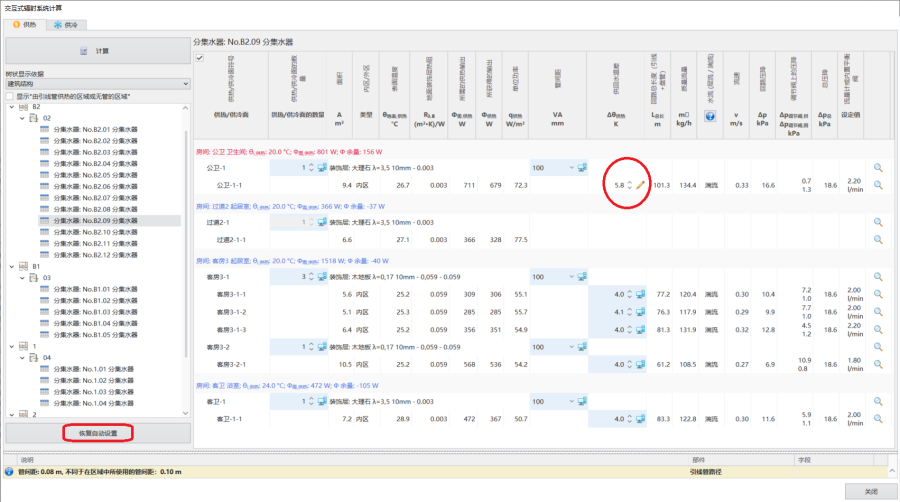Select manifold No.B2.01 in tree

click(95, 129)
